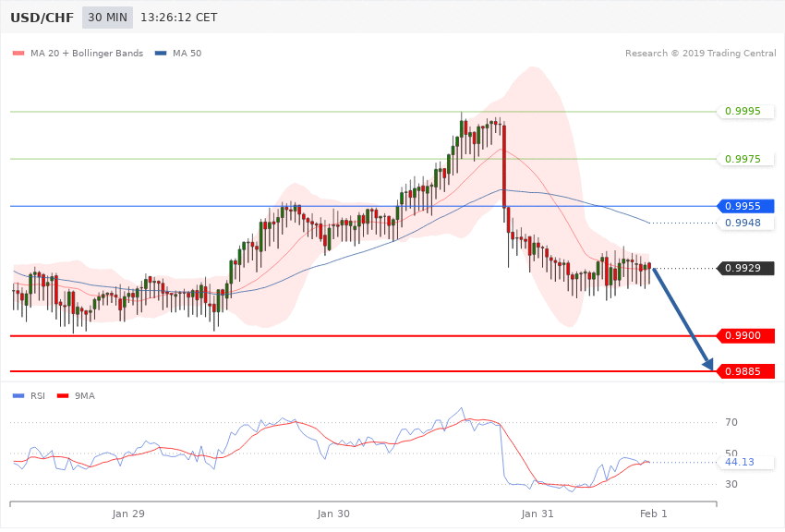Select the 30 MIN timeframe badge
785x532 pixels.
108,18
